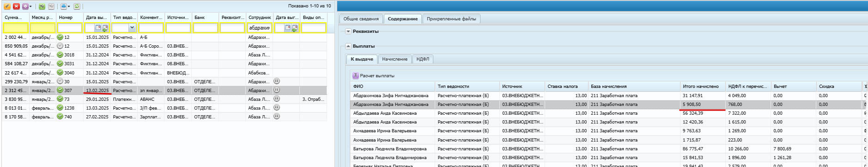Click the date-range arrow icon in 'Дата вы...' filter
The image size is (868, 167).
pos(105,28)
